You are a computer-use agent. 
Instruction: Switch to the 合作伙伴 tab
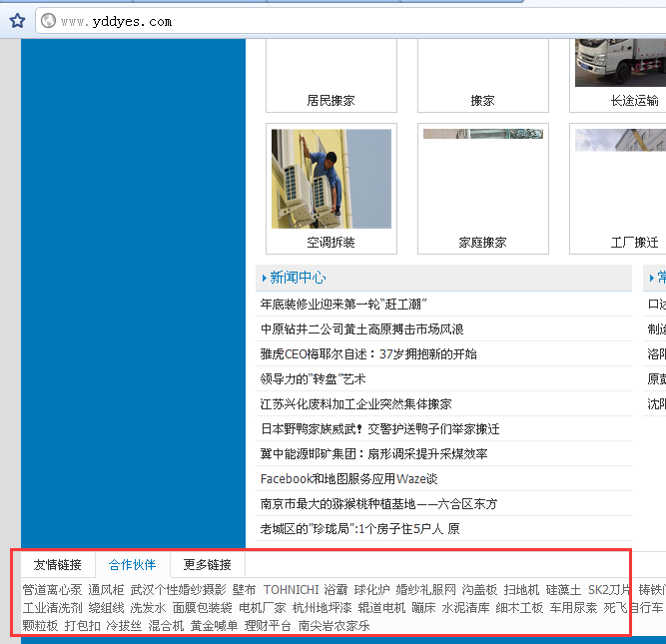(132, 564)
